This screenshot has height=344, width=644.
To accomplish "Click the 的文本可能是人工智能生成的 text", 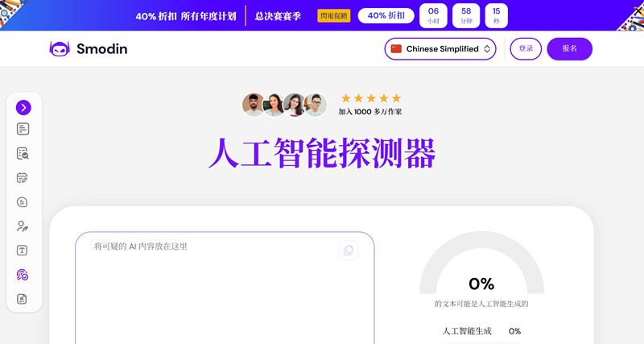I will [x=481, y=305].
